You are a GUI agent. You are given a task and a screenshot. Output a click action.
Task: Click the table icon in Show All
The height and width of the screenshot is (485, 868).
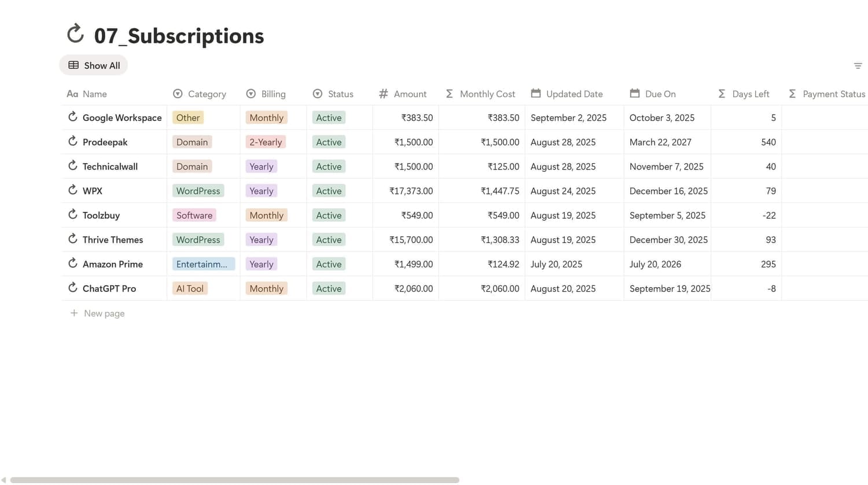coord(73,65)
